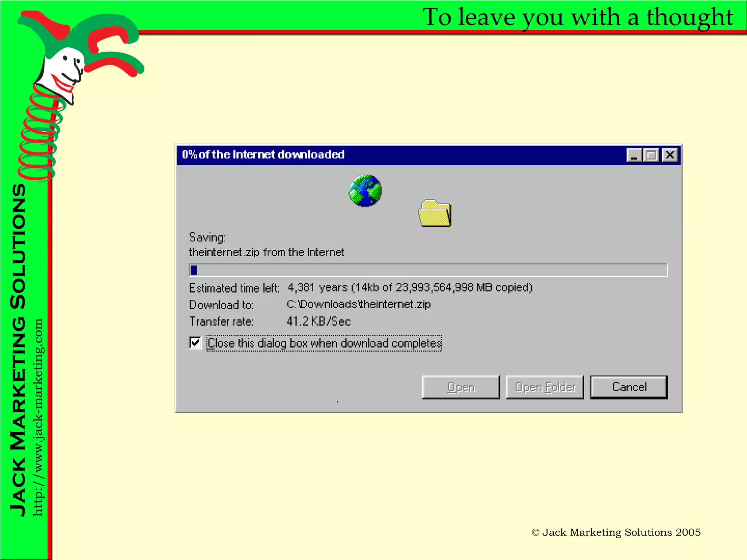Click the yellow folder icon
747x560 pixels.
click(434, 214)
